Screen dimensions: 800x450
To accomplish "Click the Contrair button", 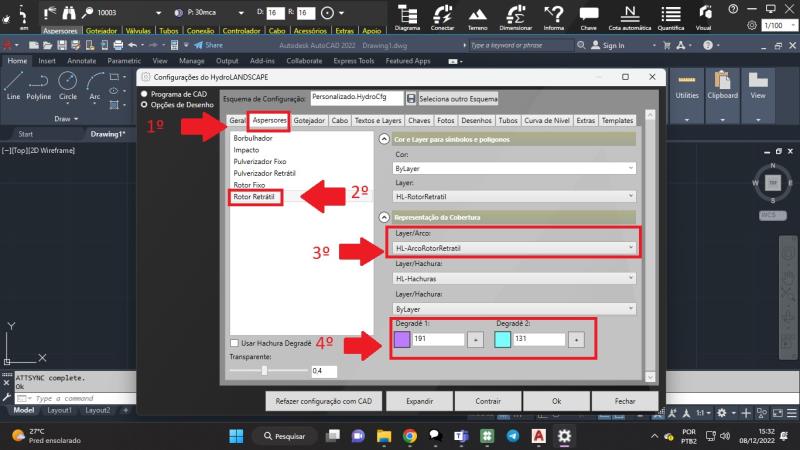I will (x=488, y=401).
